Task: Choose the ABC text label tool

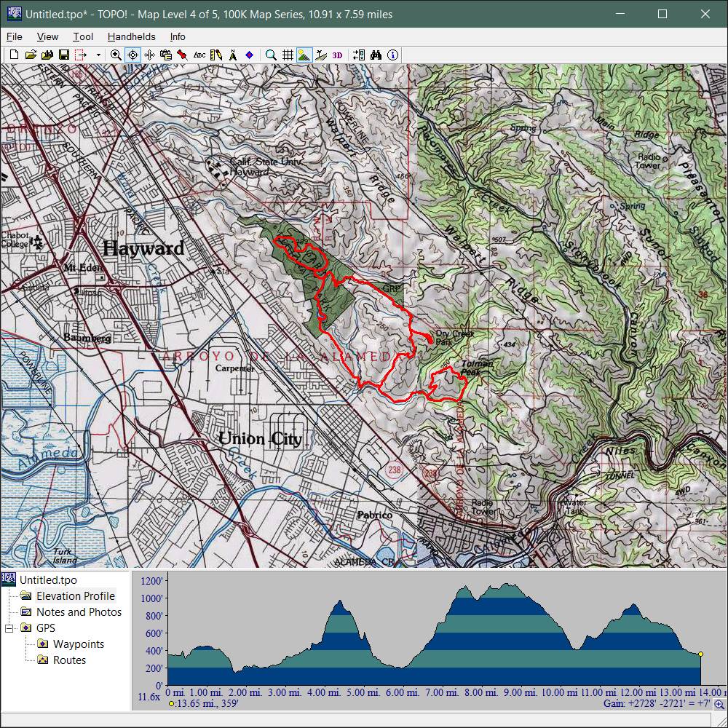Action: [x=199, y=55]
